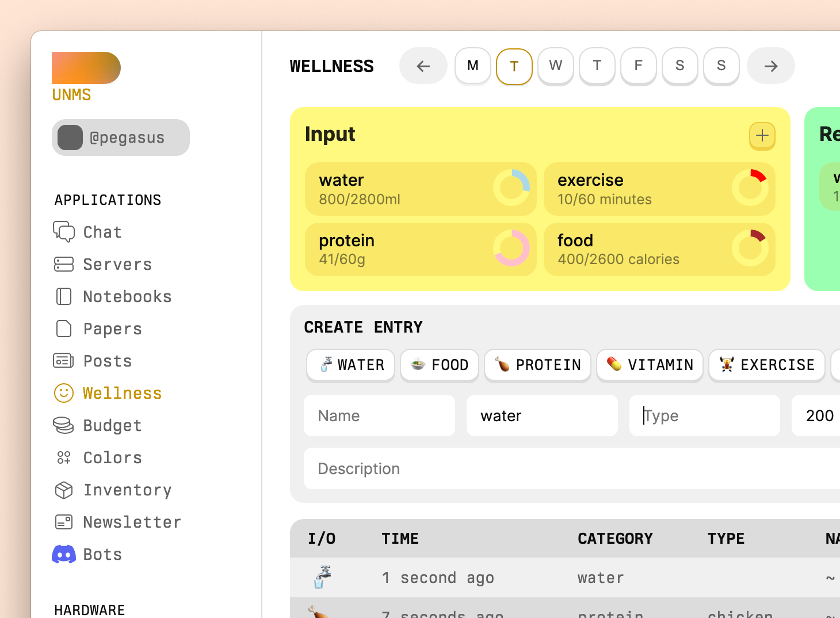Select the Chat application icon
The height and width of the screenshot is (618, 840).
coord(64,232)
